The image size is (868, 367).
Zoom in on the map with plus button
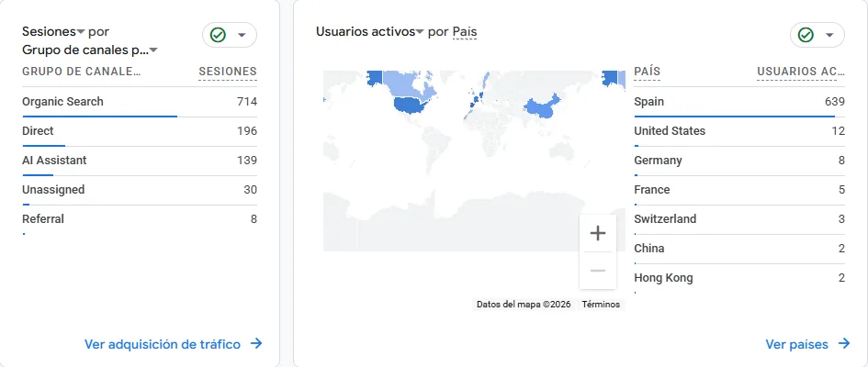[x=598, y=233]
